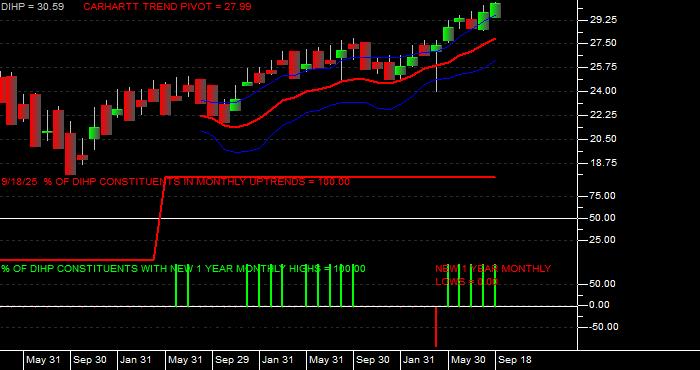700x370 pixels.
Task: Click the 18.75 price axis value
Action: pyautogui.click(x=604, y=163)
